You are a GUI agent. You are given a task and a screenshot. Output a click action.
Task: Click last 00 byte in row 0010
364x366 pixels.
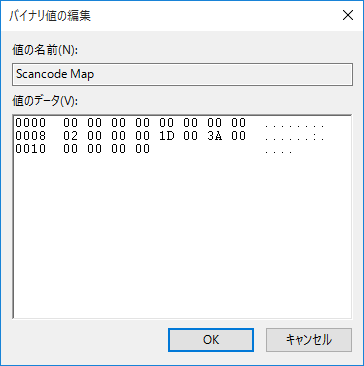[142, 149]
